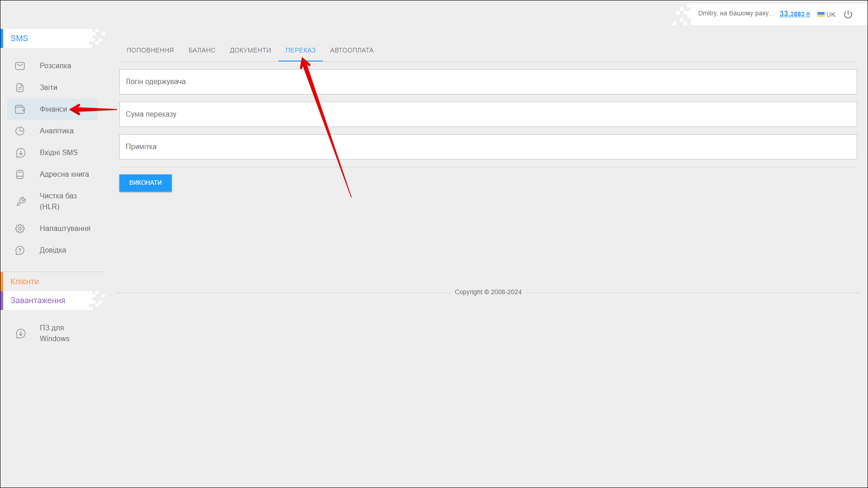Screen dimensions: 868x488
Task: Switch to the Поповнення tab
Action: click(150, 50)
